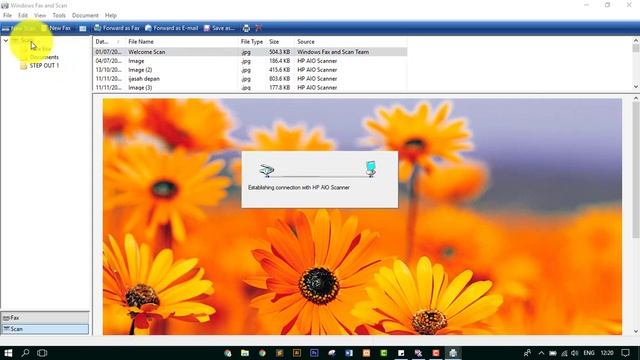
Task: Switch to the Fax view tab
Action: pyautogui.click(x=45, y=318)
